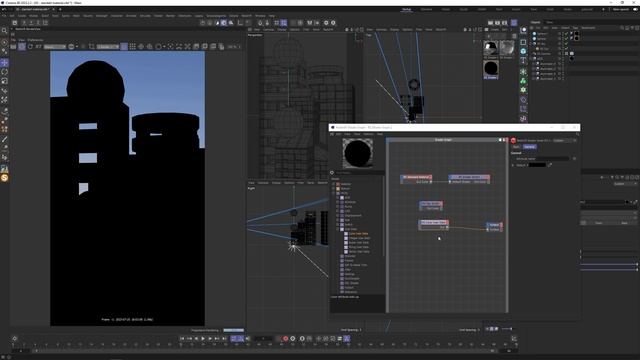Click the New Layouts button at top right

621,9
